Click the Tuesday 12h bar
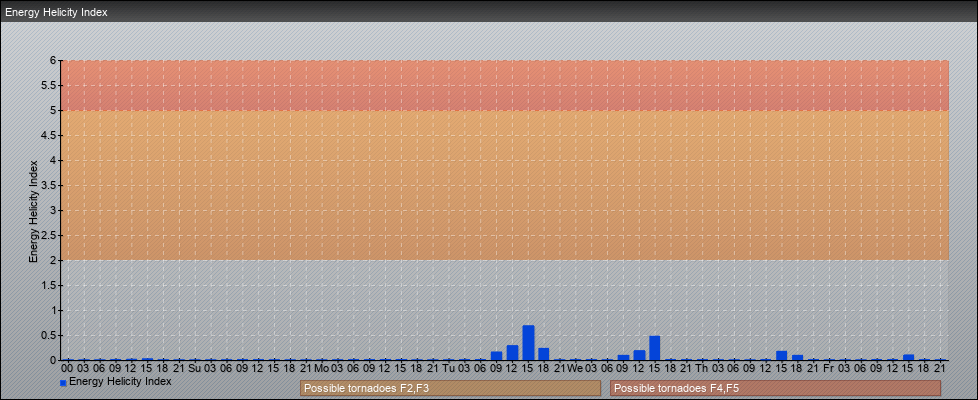The height and width of the screenshot is (400, 978). pos(512,353)
